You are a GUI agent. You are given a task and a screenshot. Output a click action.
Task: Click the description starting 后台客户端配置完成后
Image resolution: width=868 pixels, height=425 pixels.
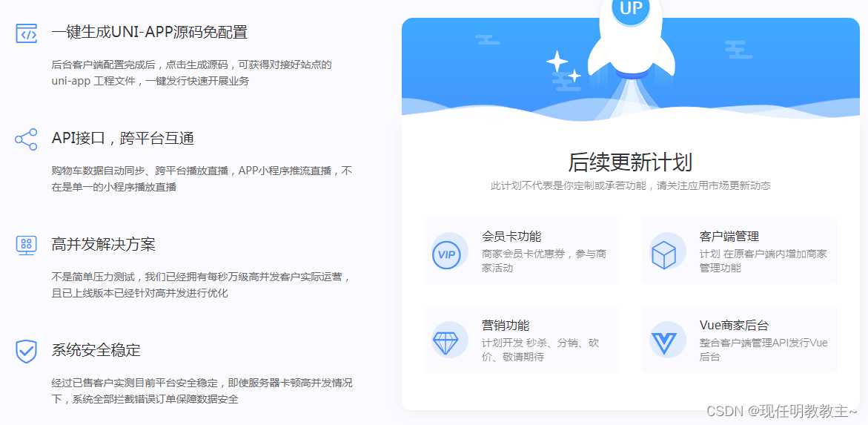click(191, 73)
